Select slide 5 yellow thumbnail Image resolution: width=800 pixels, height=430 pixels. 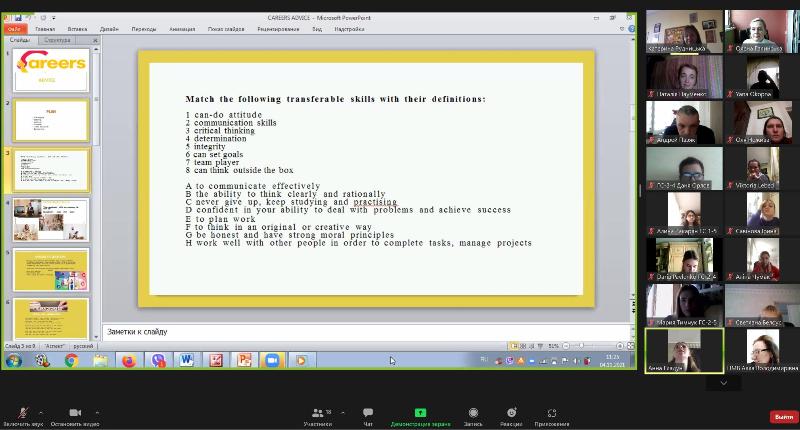pyautogui.click(x=51, y=270)
